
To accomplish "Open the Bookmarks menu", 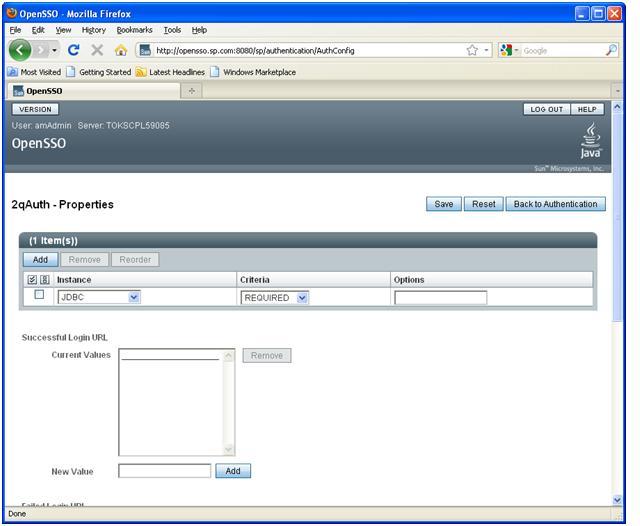I will point(134,30).
